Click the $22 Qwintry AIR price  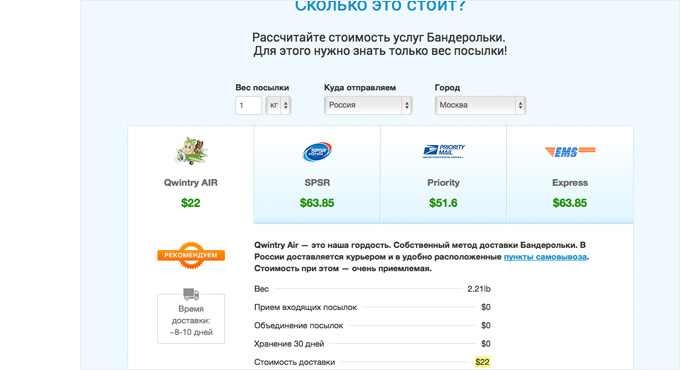[x=191, y=203]
